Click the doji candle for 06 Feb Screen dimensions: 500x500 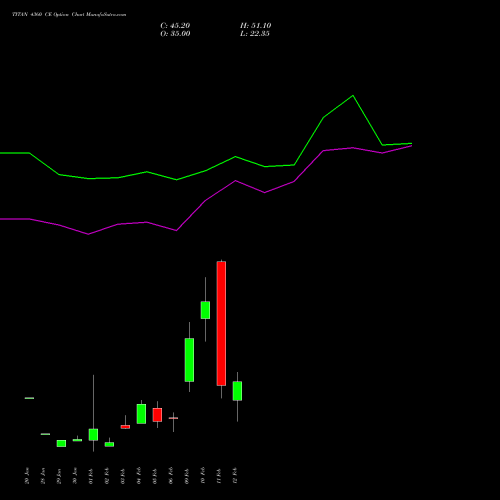pos(173,418)
